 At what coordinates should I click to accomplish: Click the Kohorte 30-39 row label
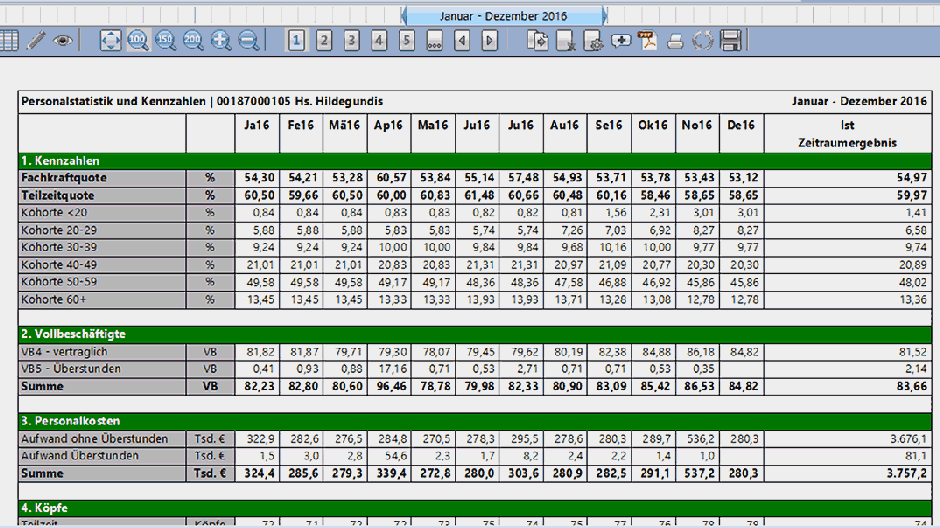click(x=102, y=248)
